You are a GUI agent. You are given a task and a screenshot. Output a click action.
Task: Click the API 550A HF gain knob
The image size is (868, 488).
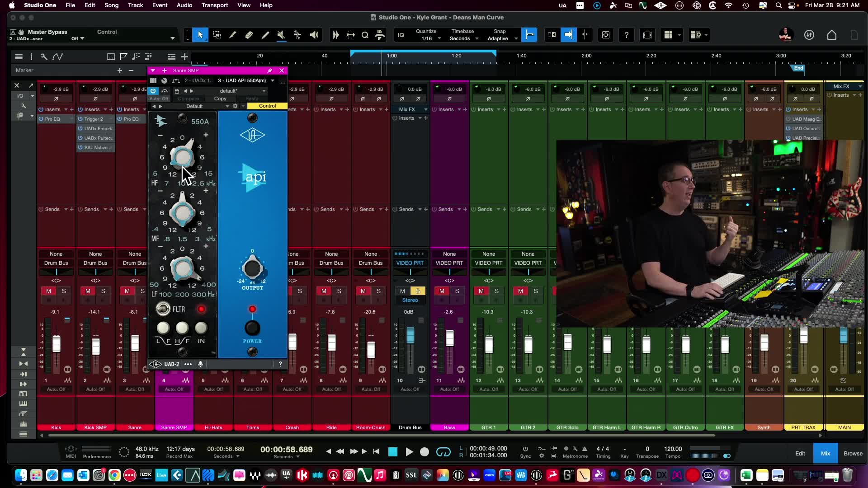click(182, 157)
